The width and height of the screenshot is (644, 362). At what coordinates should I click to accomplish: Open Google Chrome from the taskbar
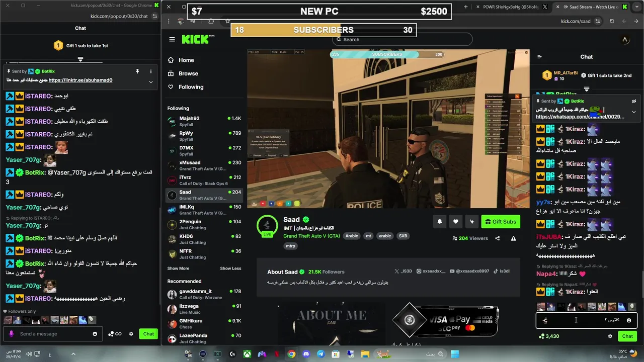[x=291, y=354]
